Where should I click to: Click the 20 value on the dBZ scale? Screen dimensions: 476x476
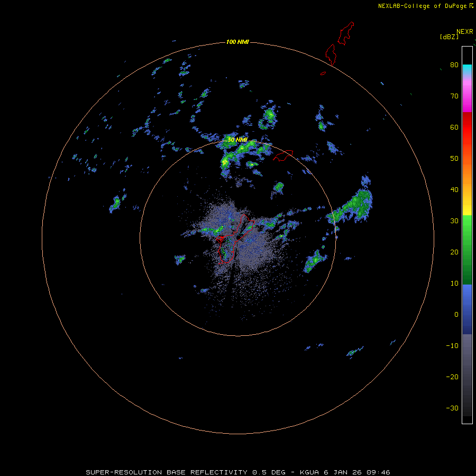coord(454,253)
